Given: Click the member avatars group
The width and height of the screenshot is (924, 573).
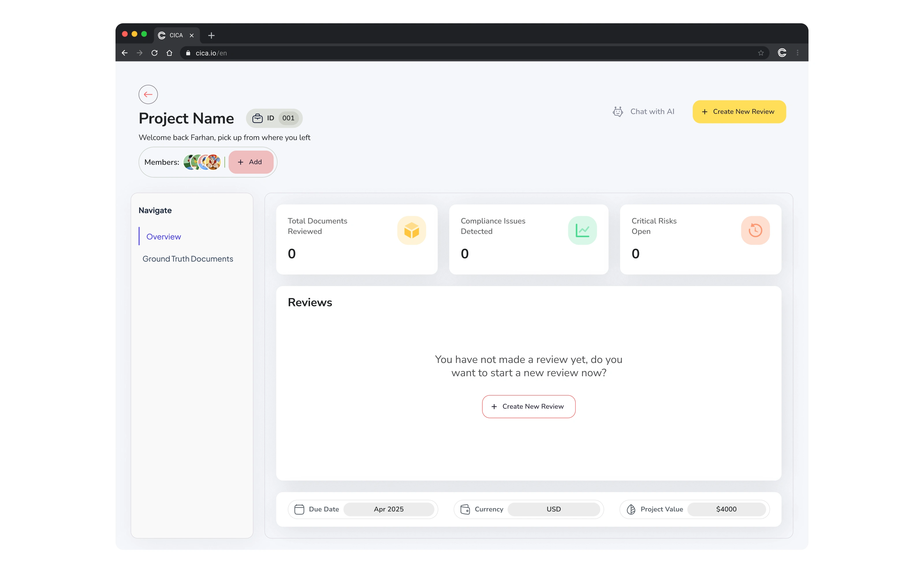Looking at the screenshot, I should (x=202, y=162).
